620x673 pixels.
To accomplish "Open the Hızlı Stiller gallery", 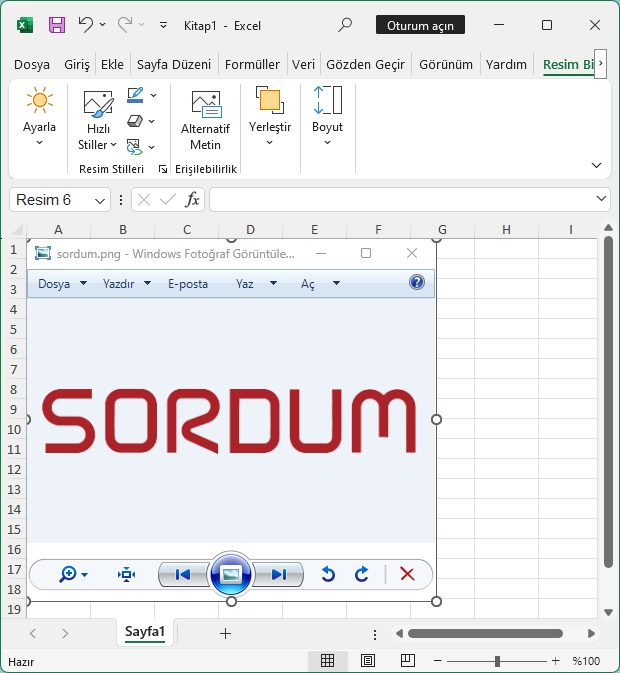I will [97, 121].
